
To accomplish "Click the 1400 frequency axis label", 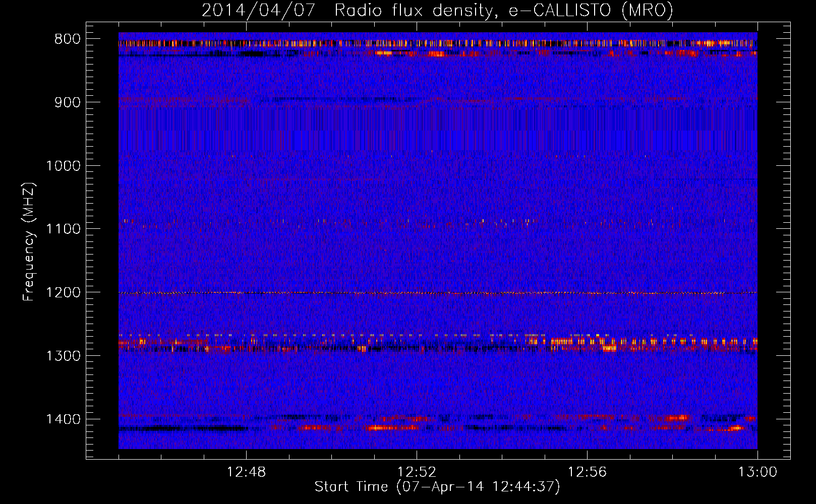I will pos(63,419).
